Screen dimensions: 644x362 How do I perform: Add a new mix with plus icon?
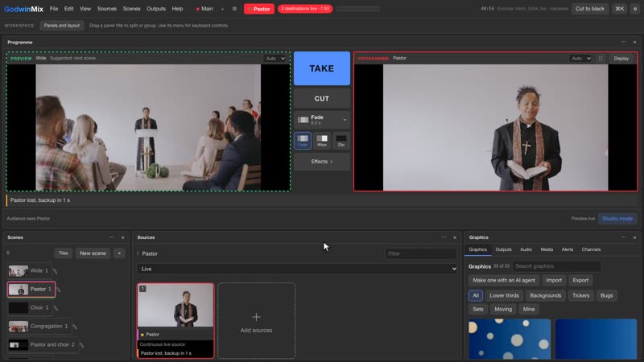coord(223,9)
